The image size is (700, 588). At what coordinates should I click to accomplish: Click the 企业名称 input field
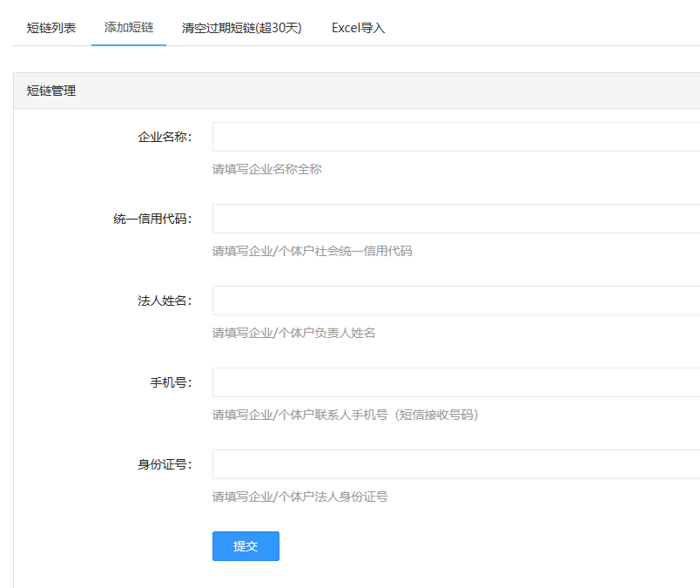[456, 137]
